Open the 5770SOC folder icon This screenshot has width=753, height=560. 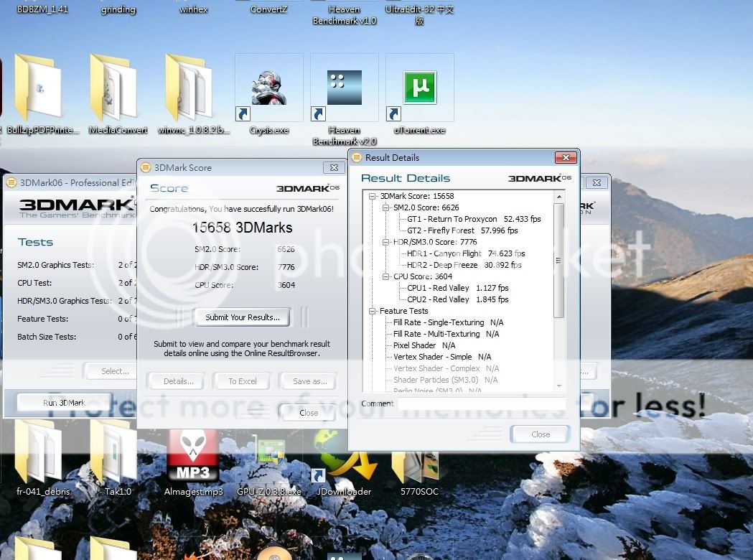[416, 466]
